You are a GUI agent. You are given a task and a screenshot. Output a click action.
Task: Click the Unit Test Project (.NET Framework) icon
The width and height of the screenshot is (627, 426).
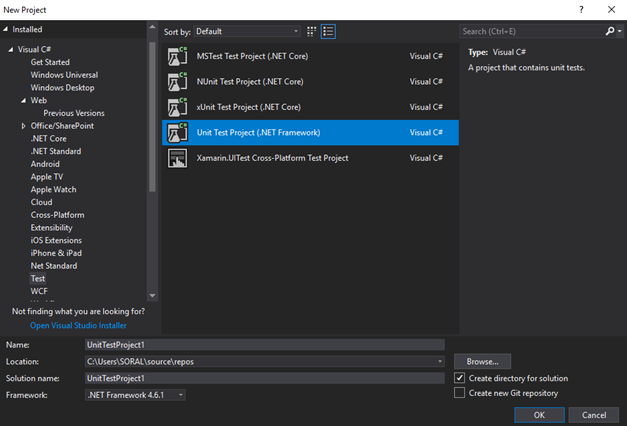pyautogui.click(x=177, y=133)
